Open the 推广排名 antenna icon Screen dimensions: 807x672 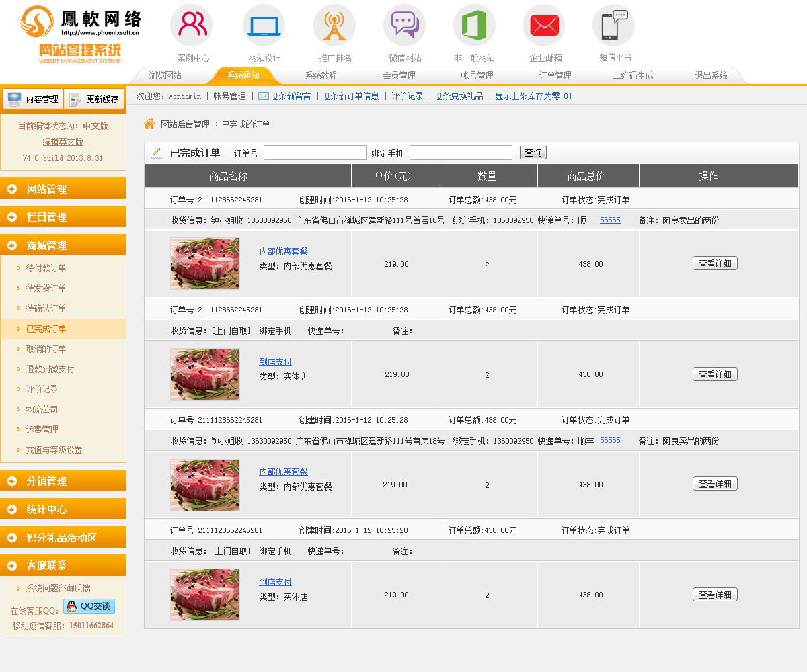pyautogui.click(x=334, y=26)
